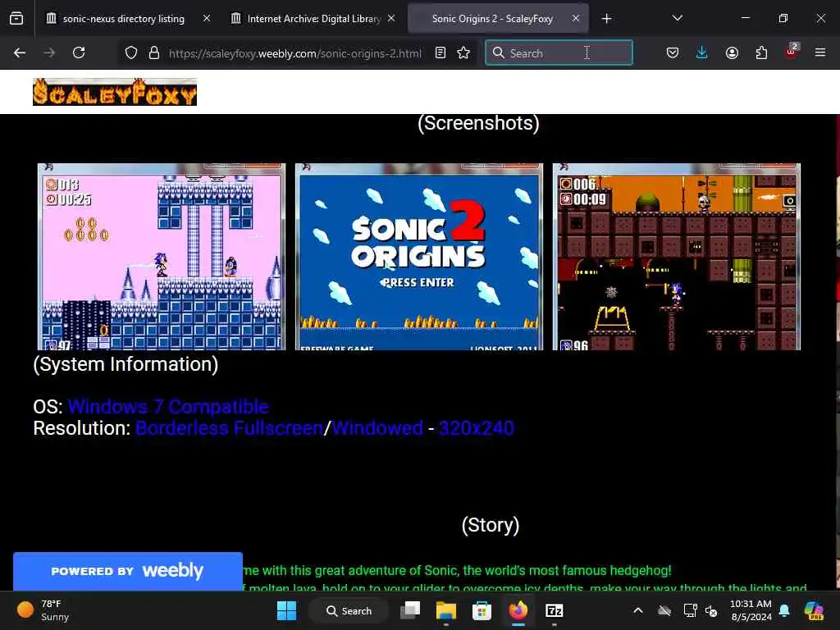This screenshot has width=840, height=630.
Task: Bookmark this page with the star
Action: click(464, 52)
